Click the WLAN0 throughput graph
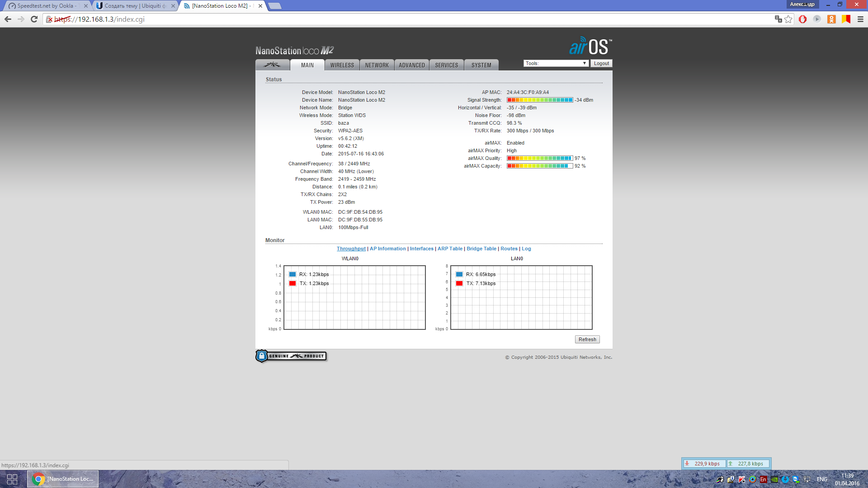 pos(354,297)
